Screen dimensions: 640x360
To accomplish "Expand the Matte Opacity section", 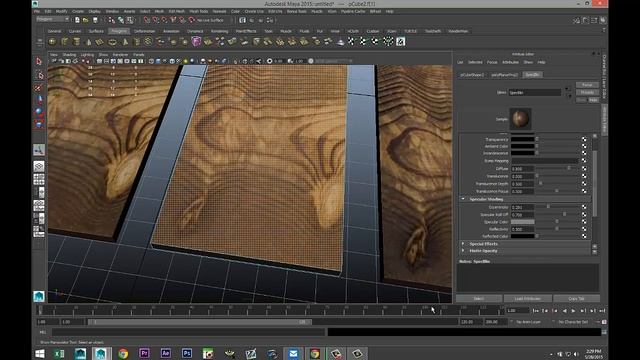I will pos(463,251).
